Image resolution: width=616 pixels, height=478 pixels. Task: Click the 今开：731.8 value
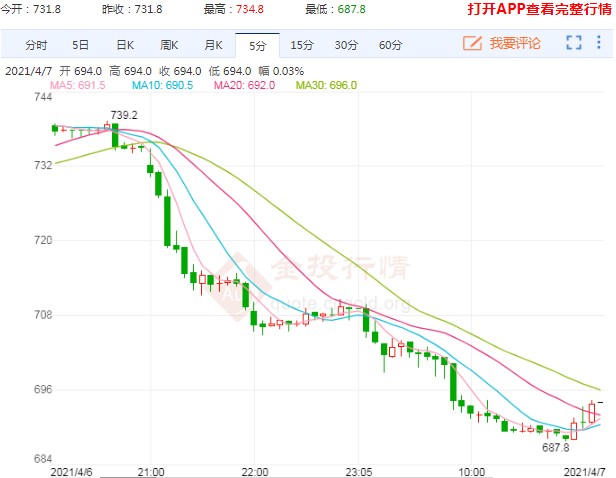30,9
